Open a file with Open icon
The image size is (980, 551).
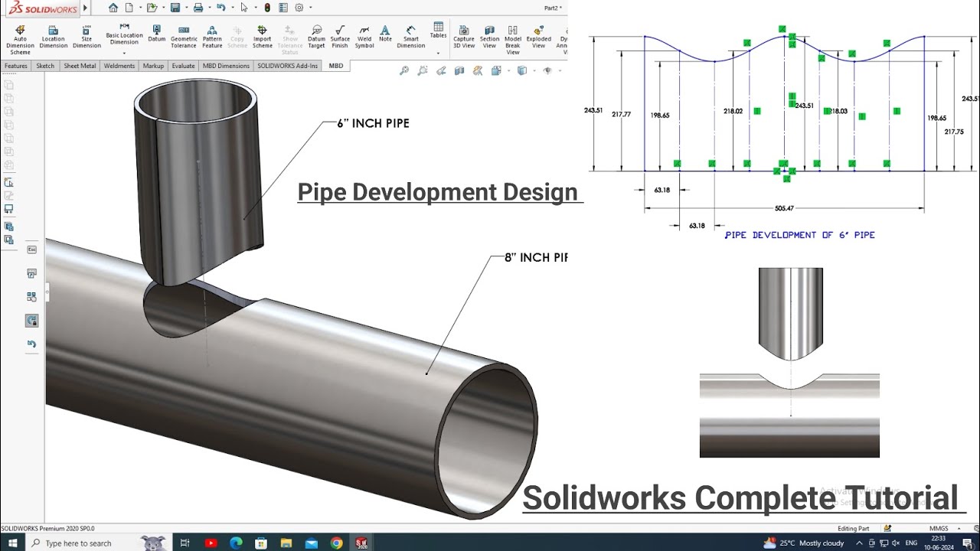coord(152,8)
